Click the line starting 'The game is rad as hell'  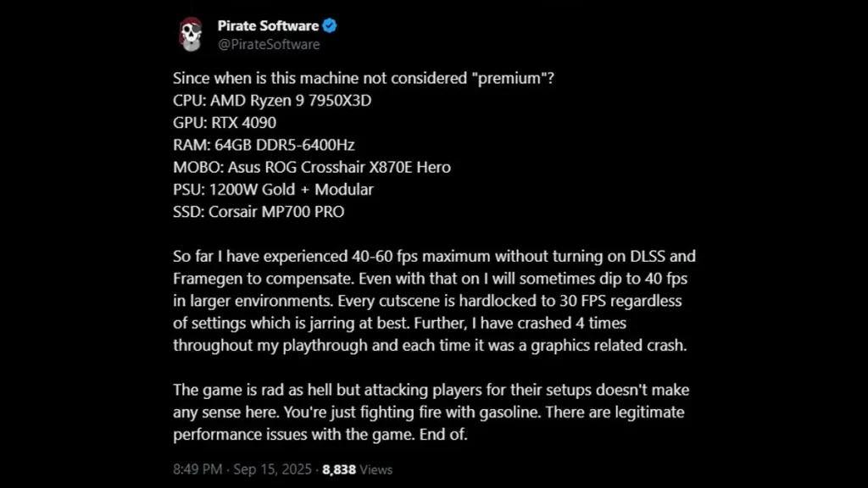[x=431, y=390]
